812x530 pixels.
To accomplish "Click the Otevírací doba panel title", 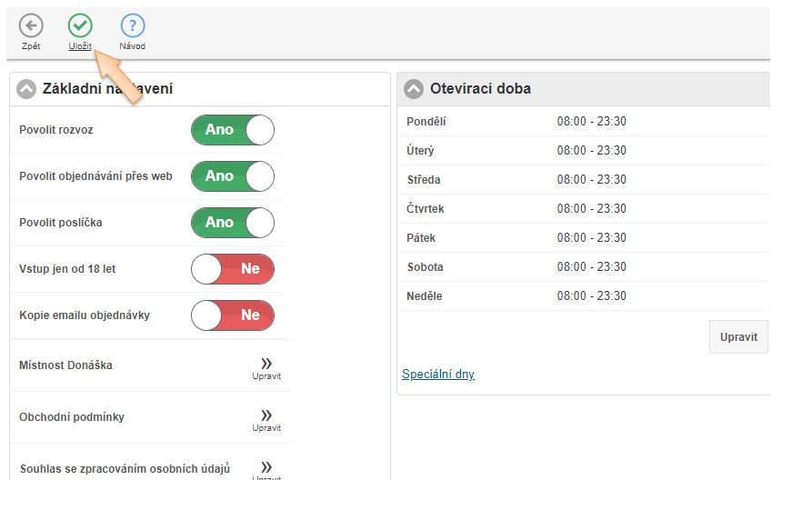I will pos(480,89).
